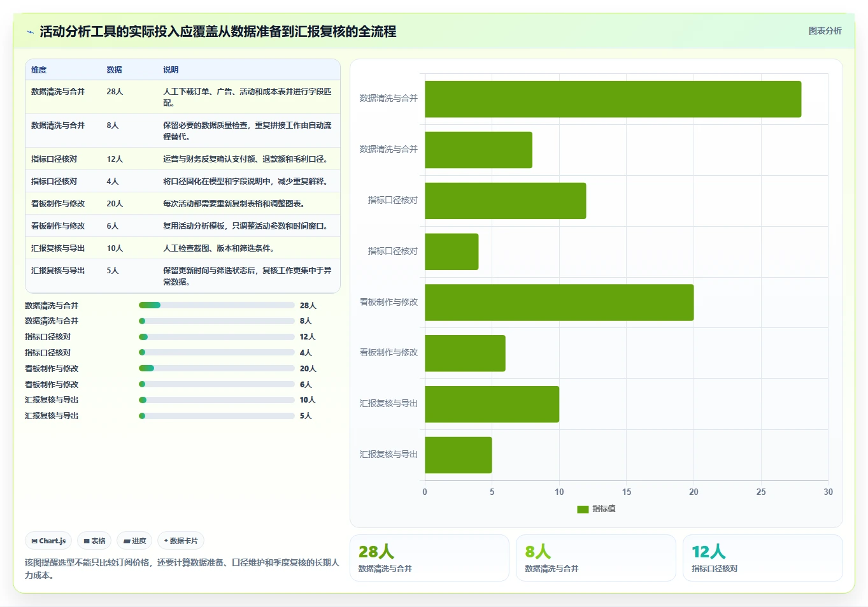Screen dimensions: 868x607
Task: Click the 10人 value in the table
Action: coord(115,248)
